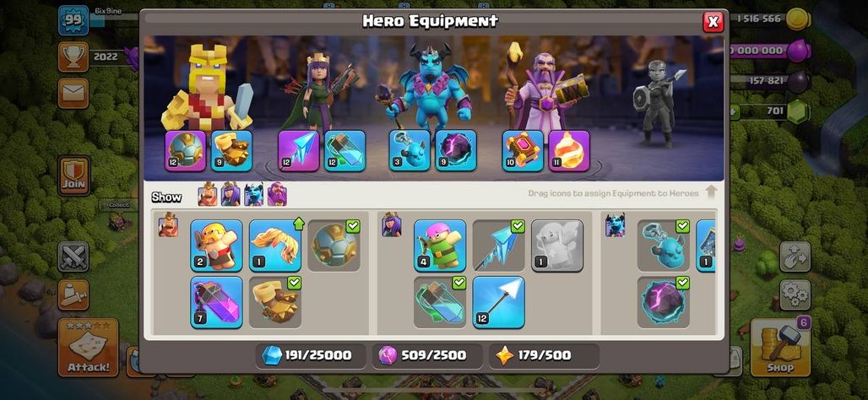Toggle Grand Warden filter next to Show
This screenshot has width=868, height=400.
pos(277,195)
